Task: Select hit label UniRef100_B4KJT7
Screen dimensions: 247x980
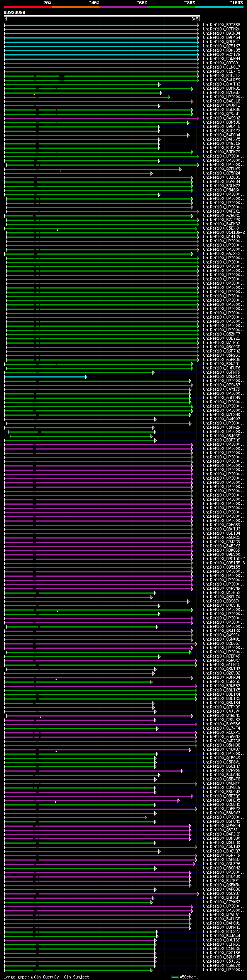Action: coord(222,76)
